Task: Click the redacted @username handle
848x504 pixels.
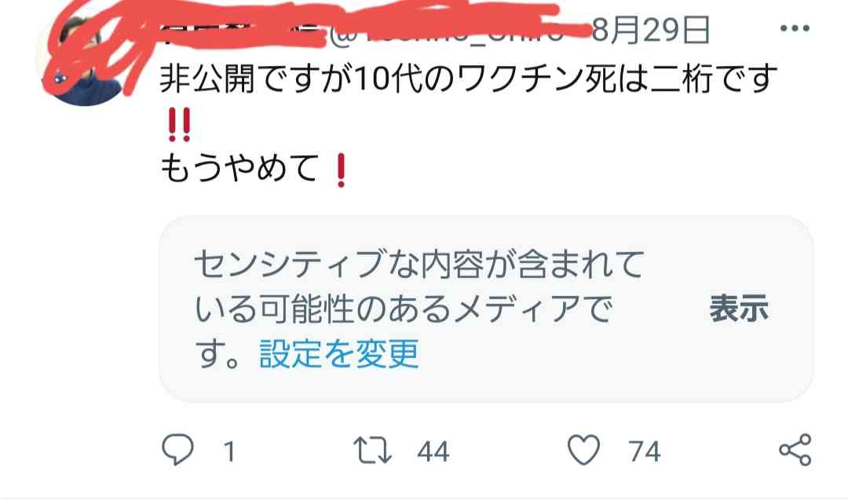Action: tap(446, 32)
